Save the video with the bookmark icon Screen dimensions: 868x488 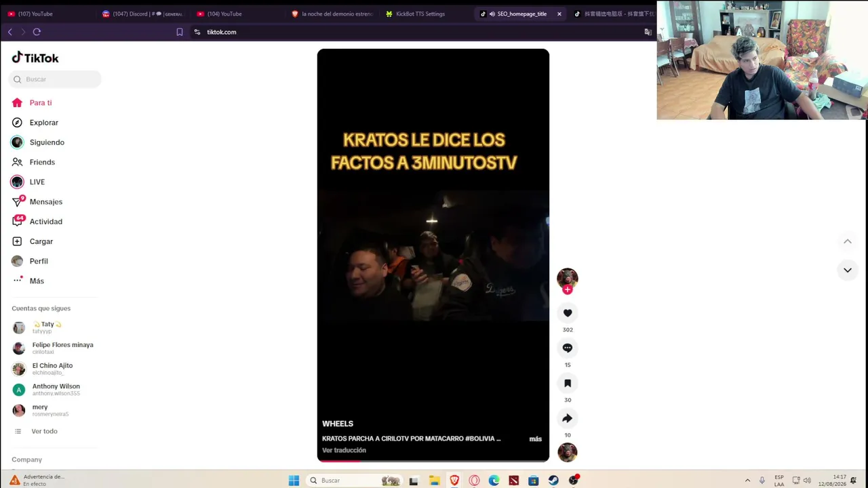pos(568,384)
